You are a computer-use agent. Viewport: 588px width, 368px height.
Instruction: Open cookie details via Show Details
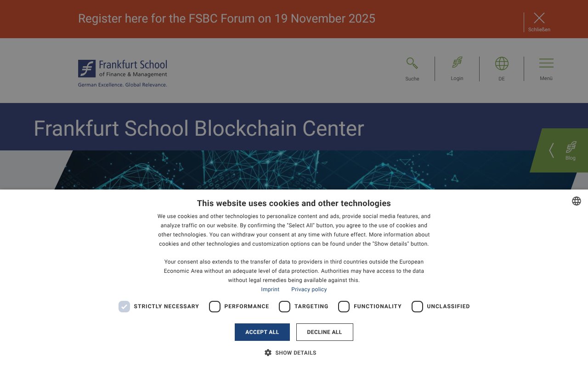pos(295,353)
